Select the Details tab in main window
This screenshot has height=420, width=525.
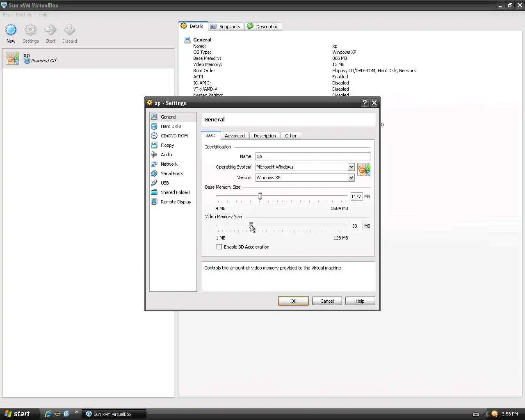[x=193, y=26]
